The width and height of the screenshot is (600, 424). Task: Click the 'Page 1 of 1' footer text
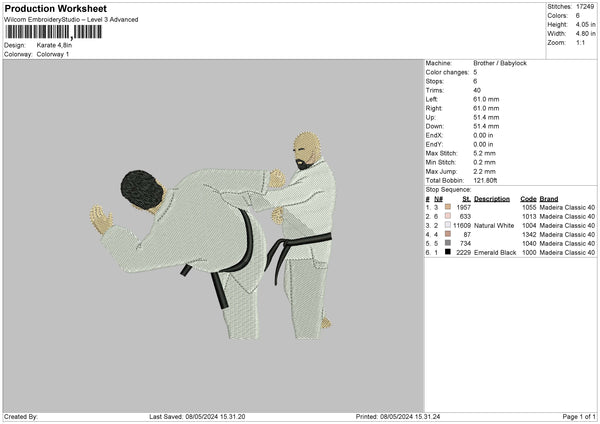click(x=579, y=417)
